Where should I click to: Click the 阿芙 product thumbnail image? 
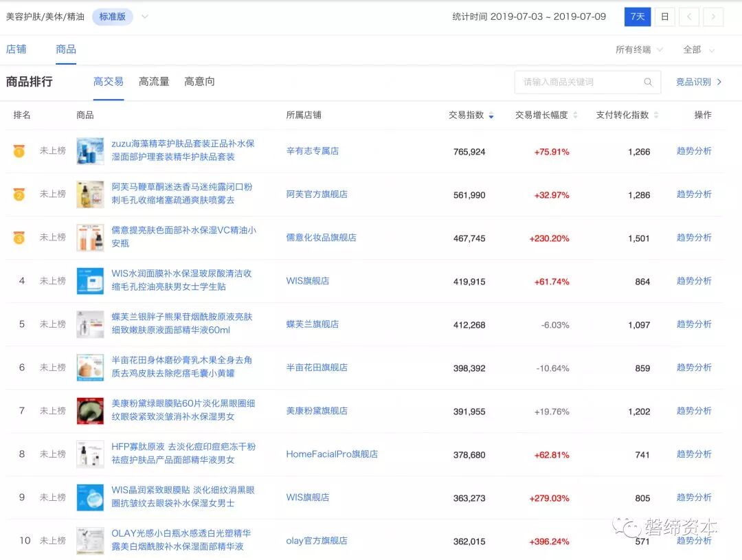click(91, 194)
